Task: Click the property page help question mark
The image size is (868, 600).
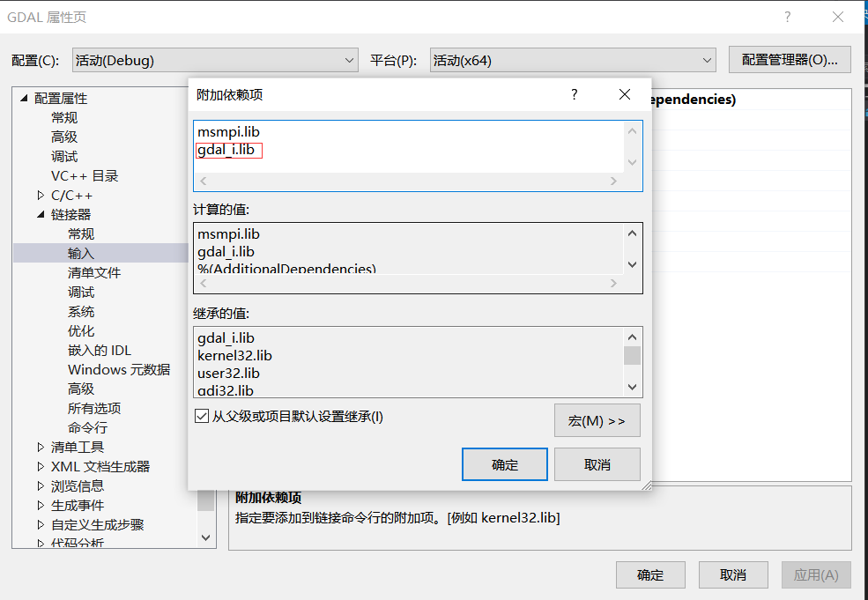Action: [x=787, y=17]
